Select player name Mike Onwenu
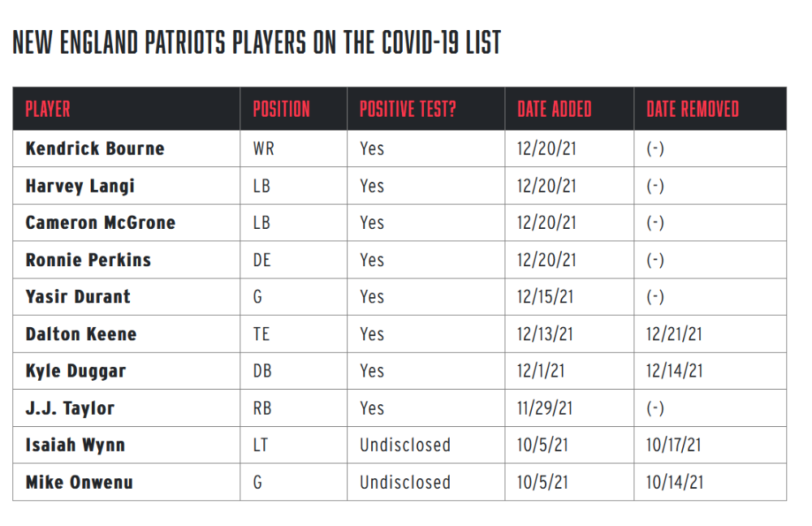 [80, 482]
